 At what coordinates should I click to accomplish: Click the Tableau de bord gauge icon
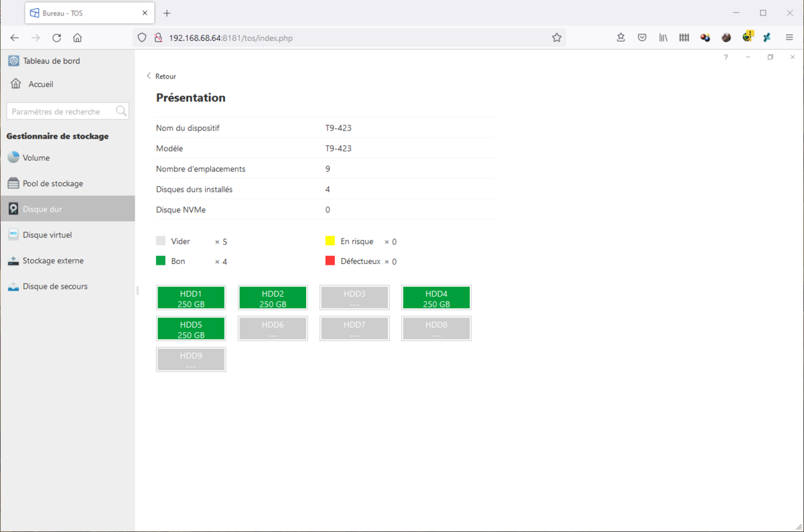(13, 61)
